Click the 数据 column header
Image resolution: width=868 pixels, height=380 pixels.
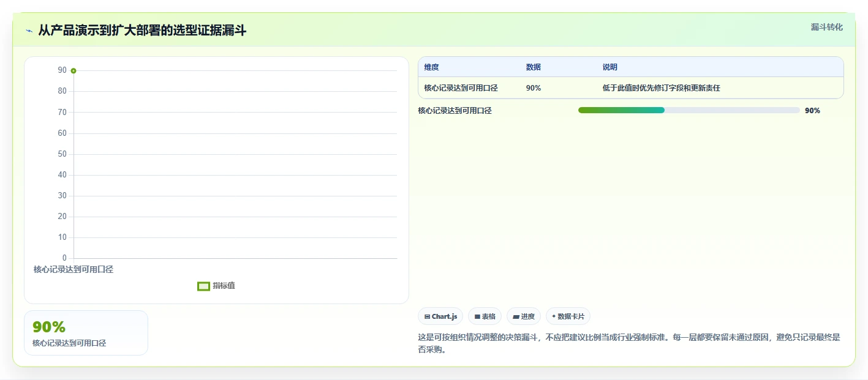[533, 67]
